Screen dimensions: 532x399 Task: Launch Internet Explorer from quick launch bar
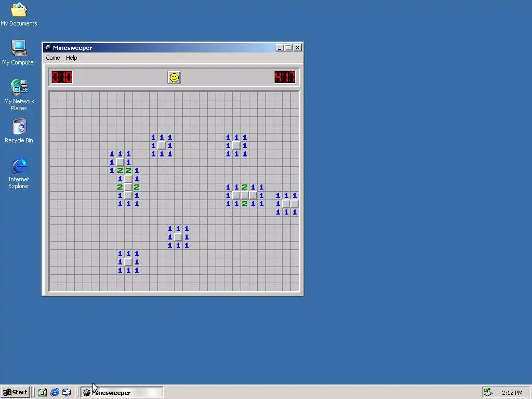pyautogui.click(x=55, y=392)
